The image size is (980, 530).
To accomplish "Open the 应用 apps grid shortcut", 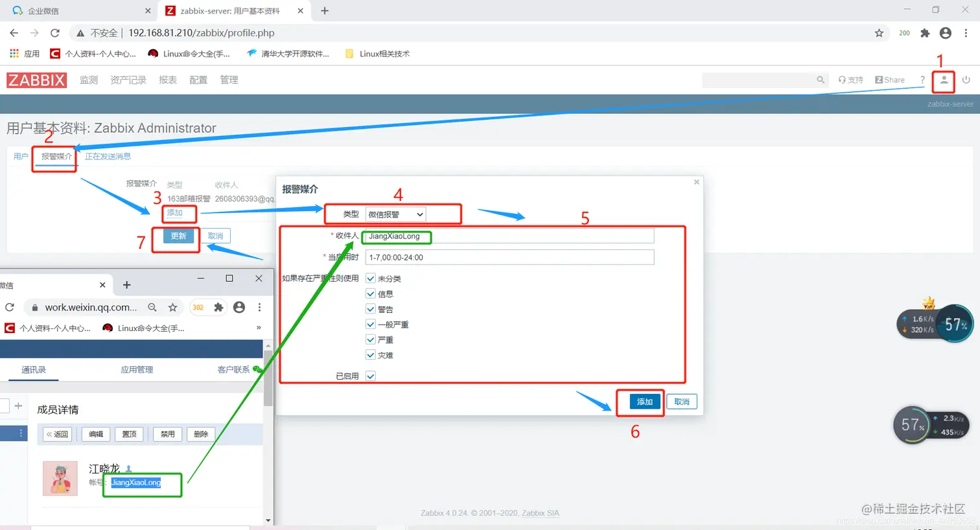I will (25, 54).
